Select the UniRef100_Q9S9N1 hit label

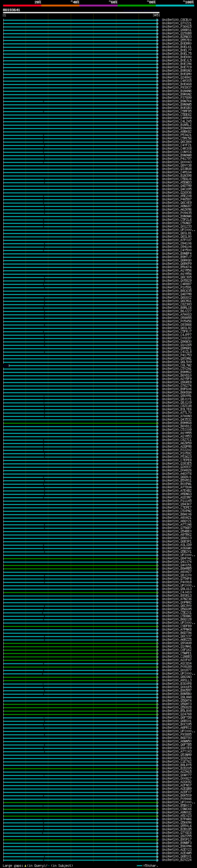point(176,358)
